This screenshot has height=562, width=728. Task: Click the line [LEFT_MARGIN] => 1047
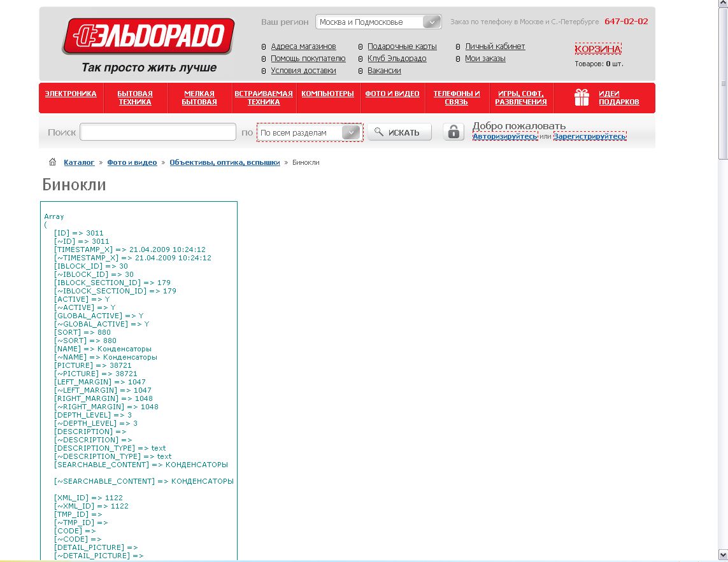click(x=99, y=382)
